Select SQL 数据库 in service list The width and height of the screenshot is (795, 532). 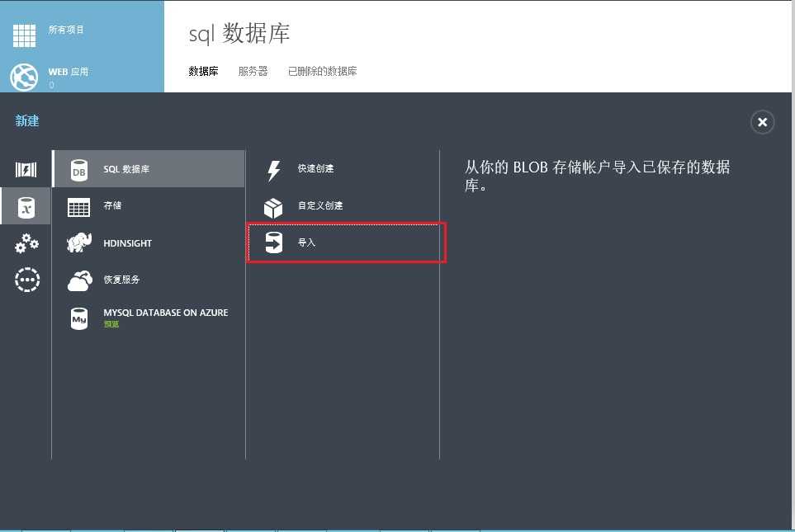tap(149, 169)
